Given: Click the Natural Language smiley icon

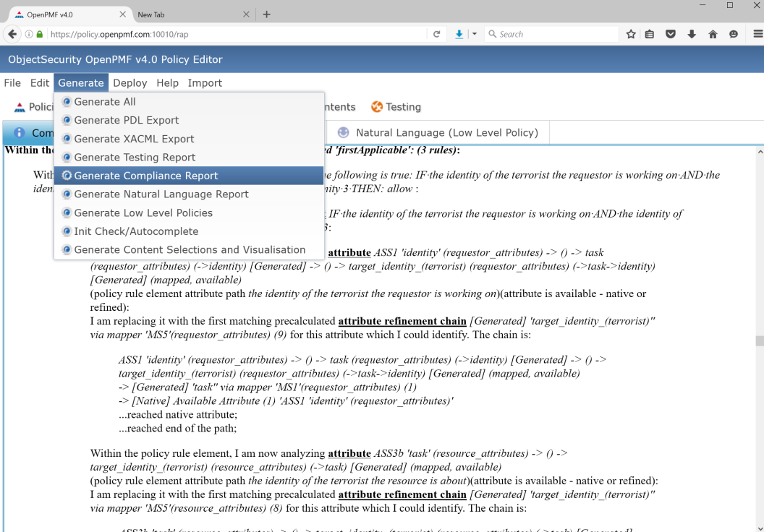Looking at the screenshot, I should (x=344, y=132).
